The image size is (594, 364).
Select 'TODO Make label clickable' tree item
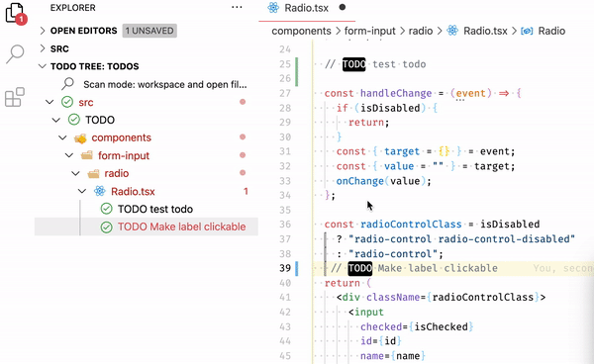pos(181,227)
